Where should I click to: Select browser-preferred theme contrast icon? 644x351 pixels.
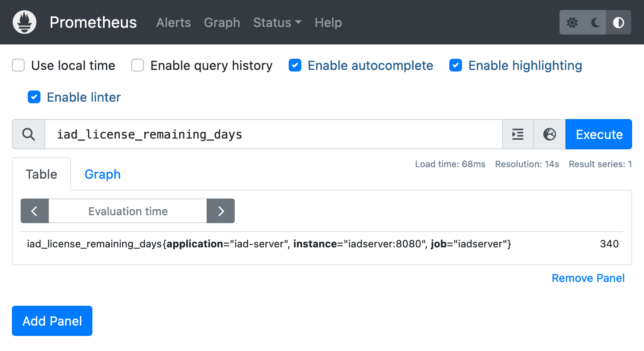point(618,23)
